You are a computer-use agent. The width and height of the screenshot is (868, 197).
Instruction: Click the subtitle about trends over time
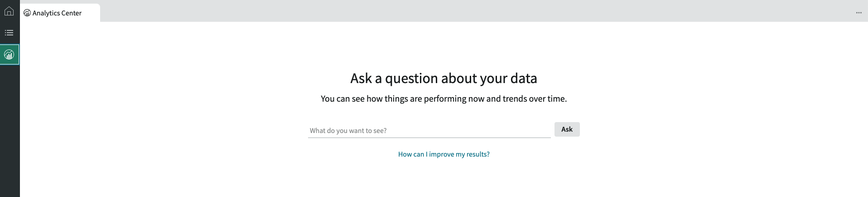444,99
